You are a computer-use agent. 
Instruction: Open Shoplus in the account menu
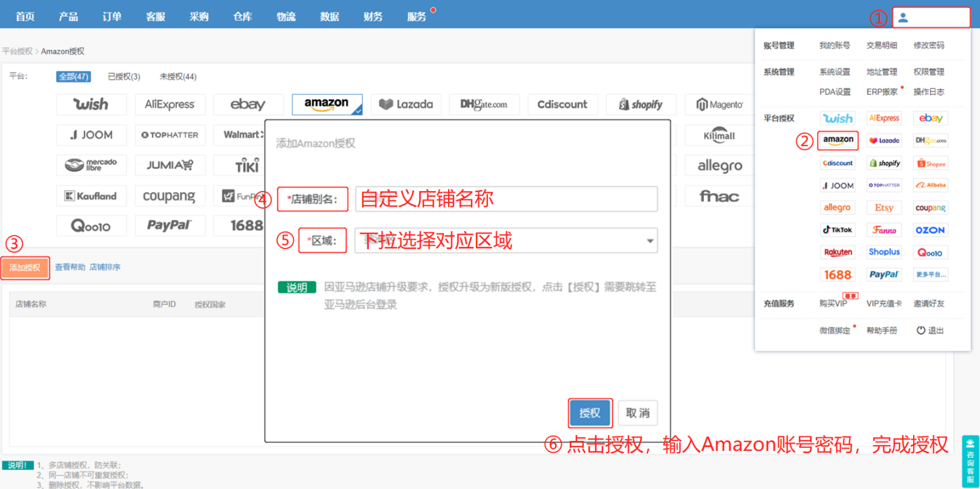click(x=884, y=252)
